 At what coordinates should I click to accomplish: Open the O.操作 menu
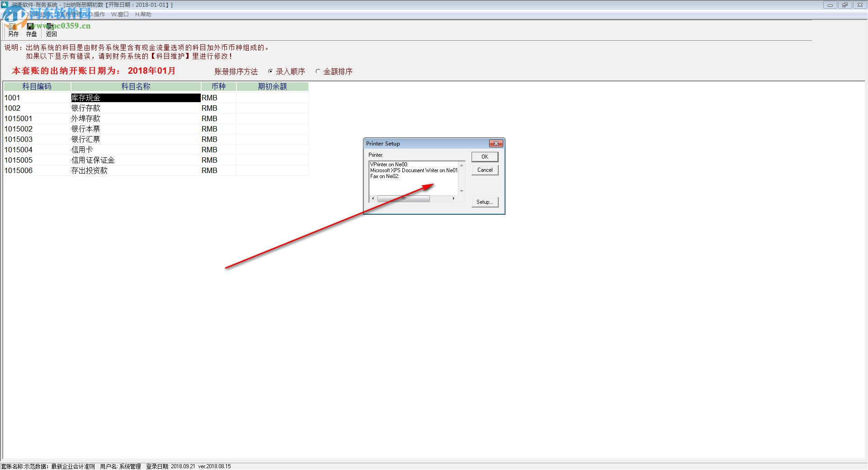tap(96, 14)
